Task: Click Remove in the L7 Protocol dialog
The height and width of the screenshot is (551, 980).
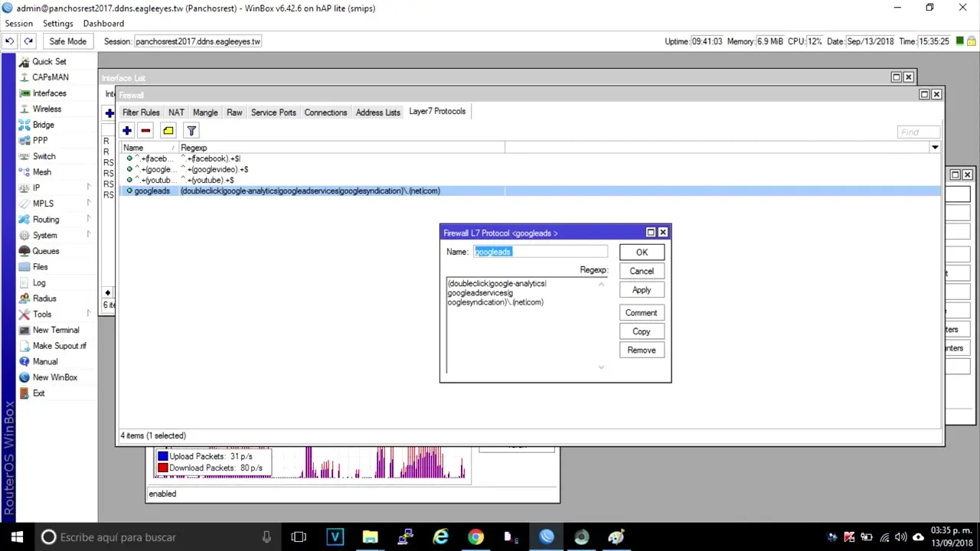Action: [x=642, y=350]
